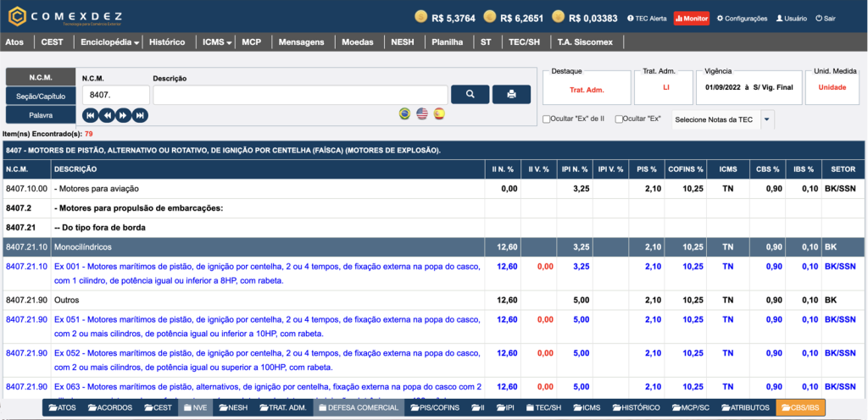Go to last record navigation arrow

(x=140, y=115)
